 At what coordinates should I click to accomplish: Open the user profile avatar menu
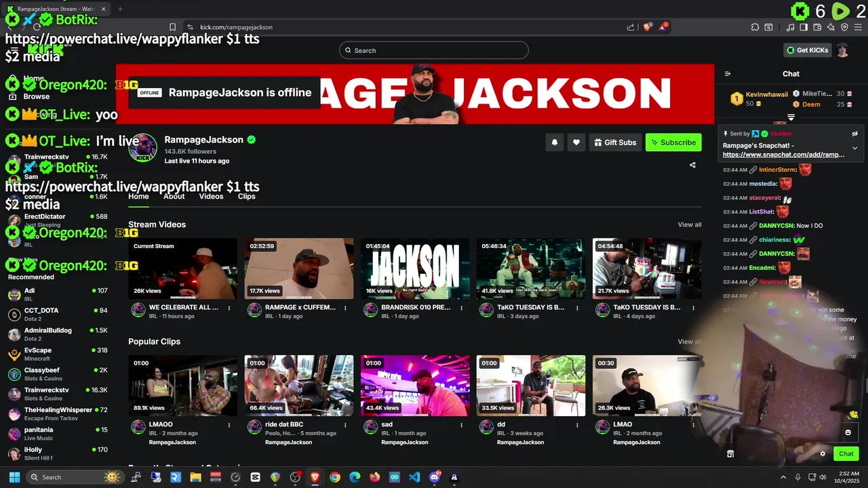point(842,50)
